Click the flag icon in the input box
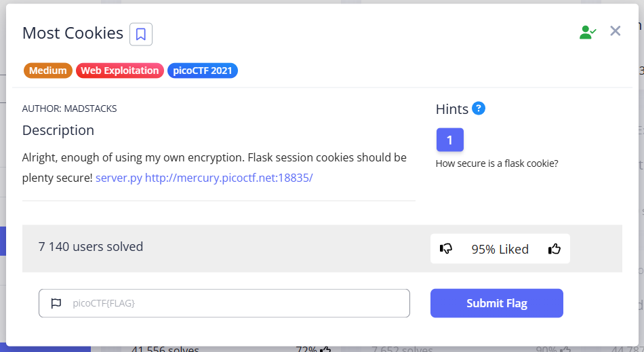 pyautogui.click(x=56, y=303)
